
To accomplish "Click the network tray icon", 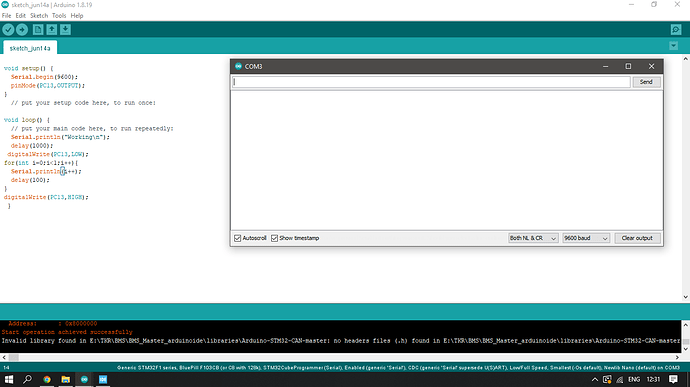I will (620, 380).
